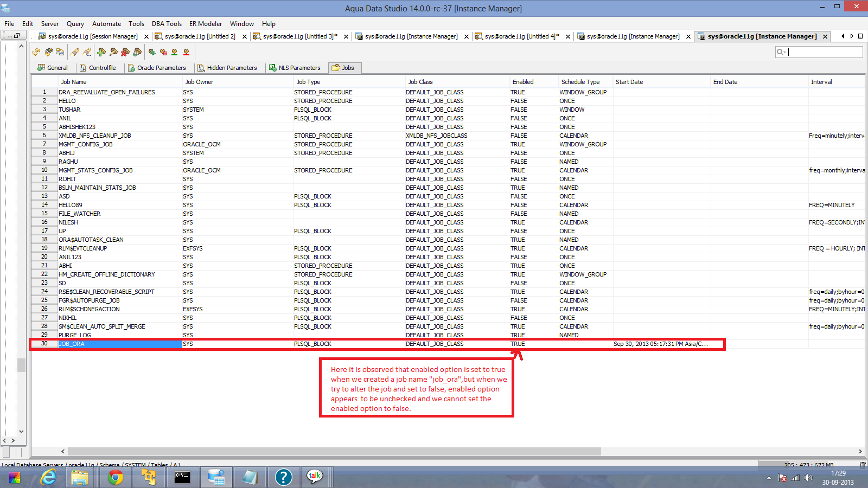Viewport: 868px width, 488px height.
Task: Launch Google Chrome from the taskbar
Action: (x=115, y=477)
